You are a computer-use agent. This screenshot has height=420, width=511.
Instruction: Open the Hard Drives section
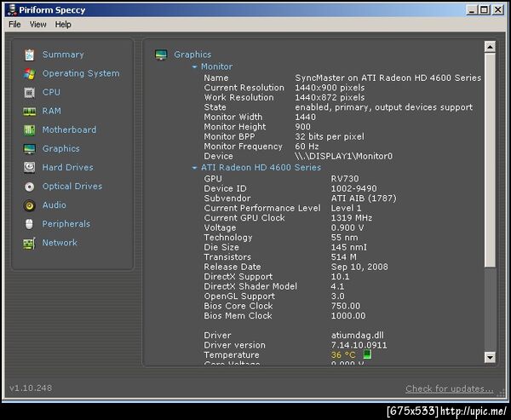(x=68, y=167)
